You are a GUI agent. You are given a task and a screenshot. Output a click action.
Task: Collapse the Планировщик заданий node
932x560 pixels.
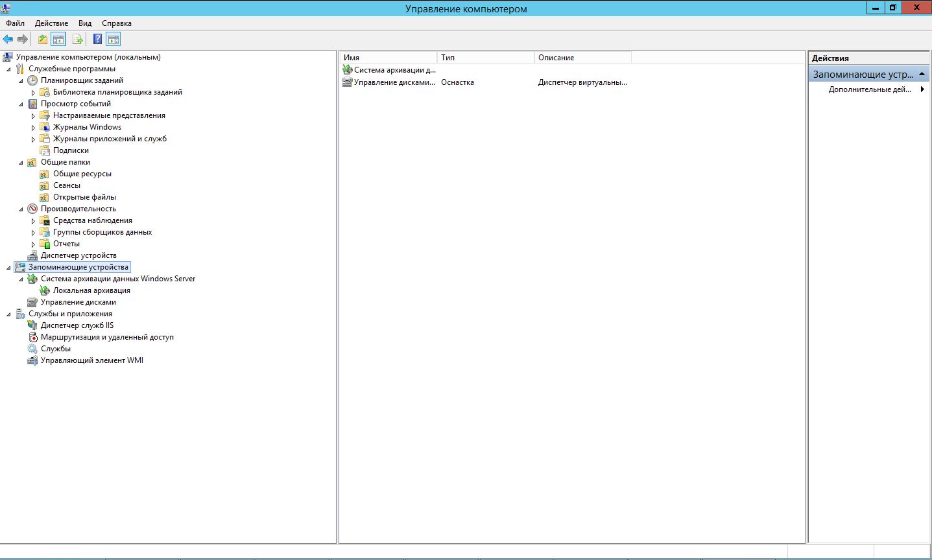(x=21, y=81)
